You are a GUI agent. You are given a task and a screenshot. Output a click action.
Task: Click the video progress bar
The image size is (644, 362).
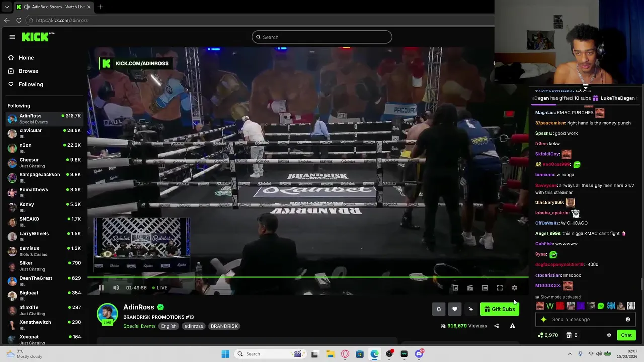308,277
